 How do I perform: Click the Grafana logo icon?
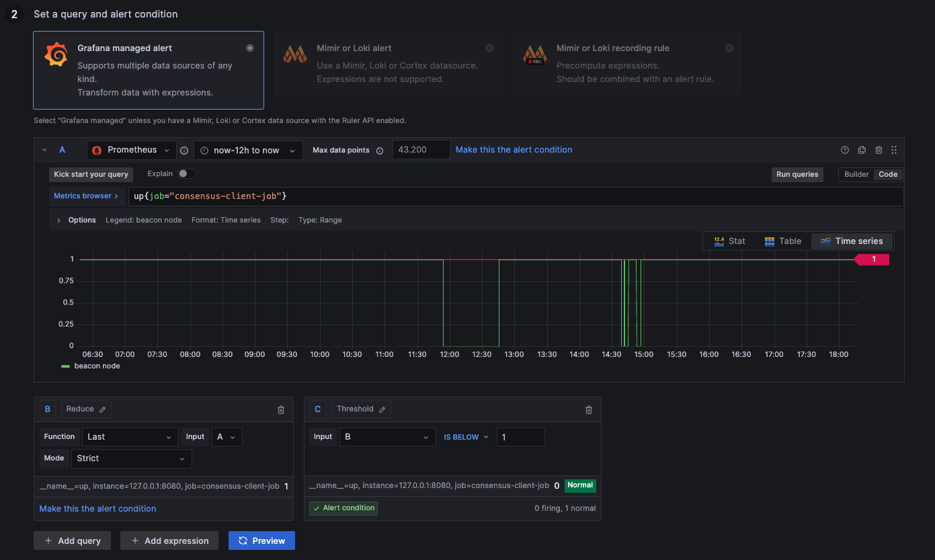tap(56, 54)
